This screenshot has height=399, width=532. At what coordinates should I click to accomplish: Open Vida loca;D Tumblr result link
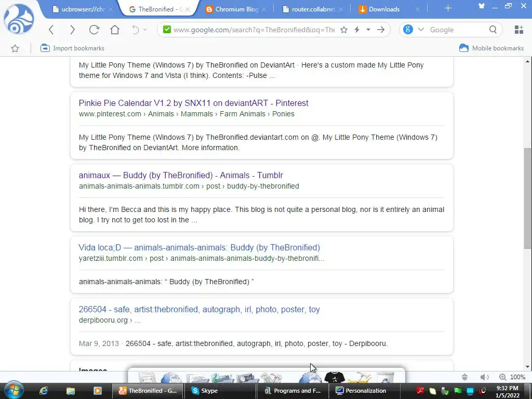tap(199, 248)
